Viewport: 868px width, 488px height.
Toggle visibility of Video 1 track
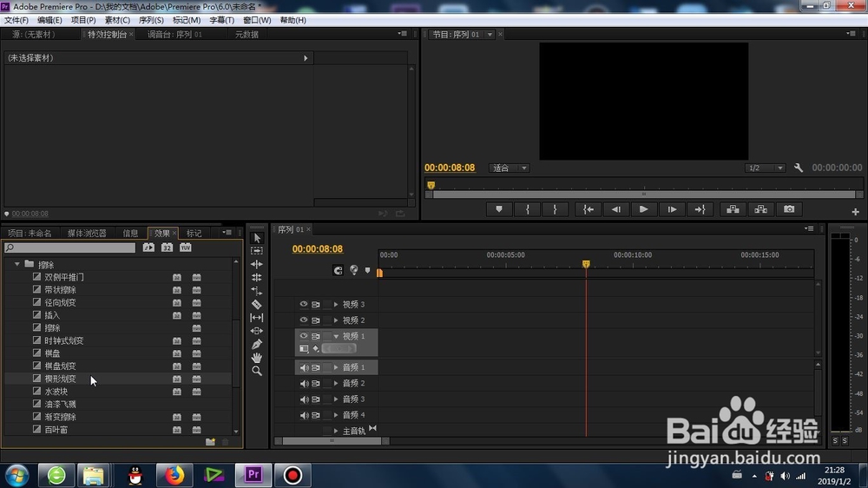point(303,336)
